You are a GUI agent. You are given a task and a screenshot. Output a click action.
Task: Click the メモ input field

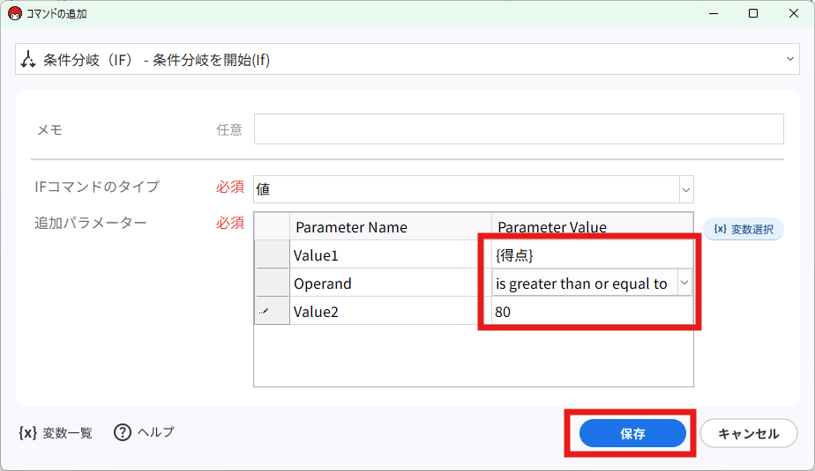pyautogui.click(x=519, y=129)
